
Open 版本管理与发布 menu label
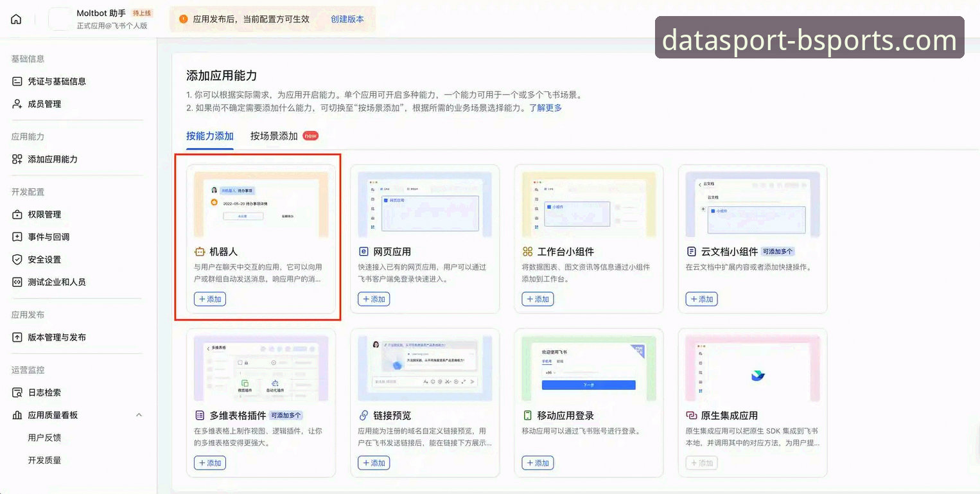click(57, 337)
